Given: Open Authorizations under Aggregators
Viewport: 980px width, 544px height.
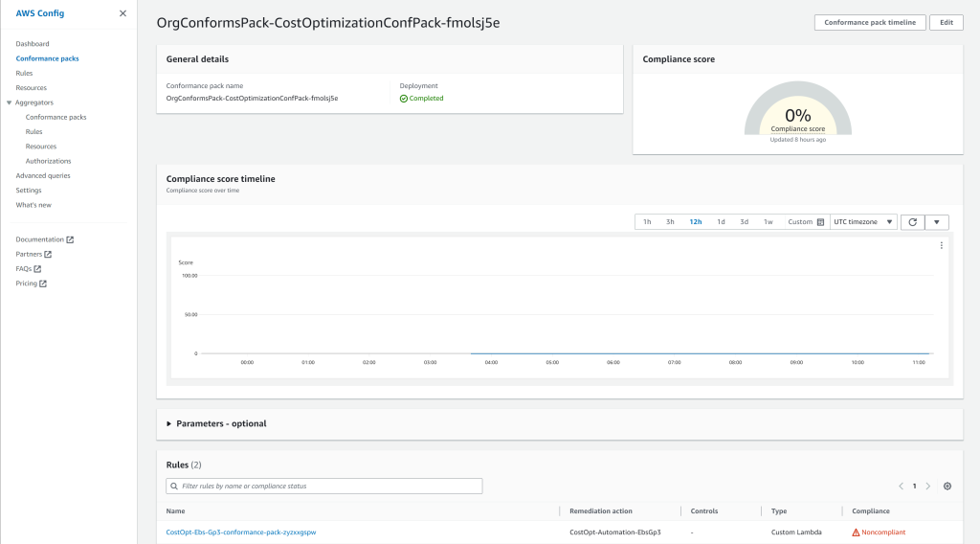Looking at the screenshot, I should [x=48, y=161].
